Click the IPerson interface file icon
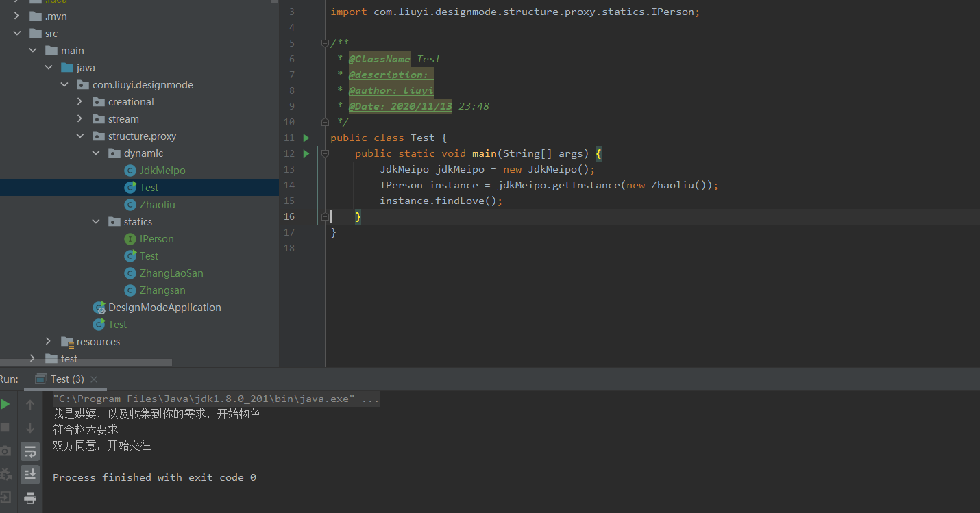This screenshot has height=513, width=980. point(130,239)
